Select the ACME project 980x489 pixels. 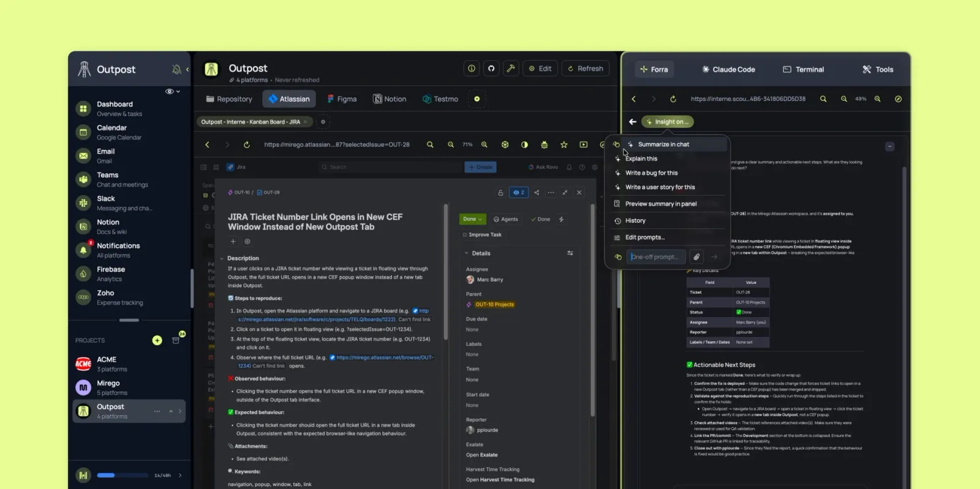tap(129, 364)
